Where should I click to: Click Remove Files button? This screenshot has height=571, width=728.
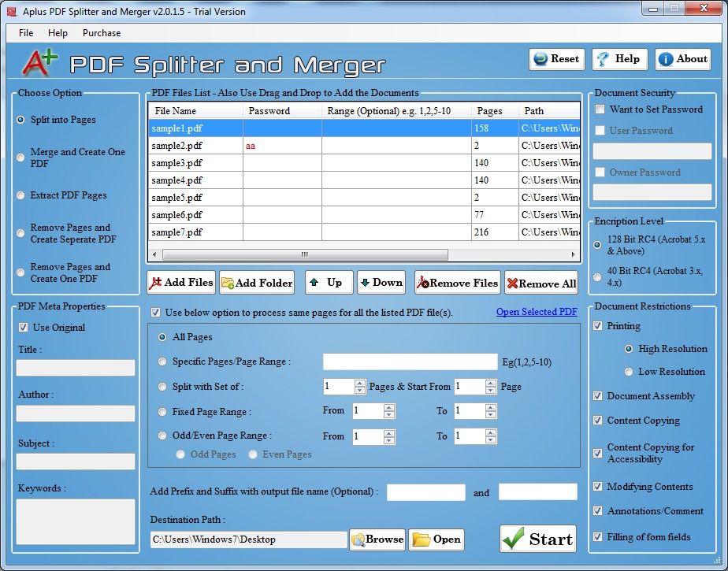(x=457, y=283)
